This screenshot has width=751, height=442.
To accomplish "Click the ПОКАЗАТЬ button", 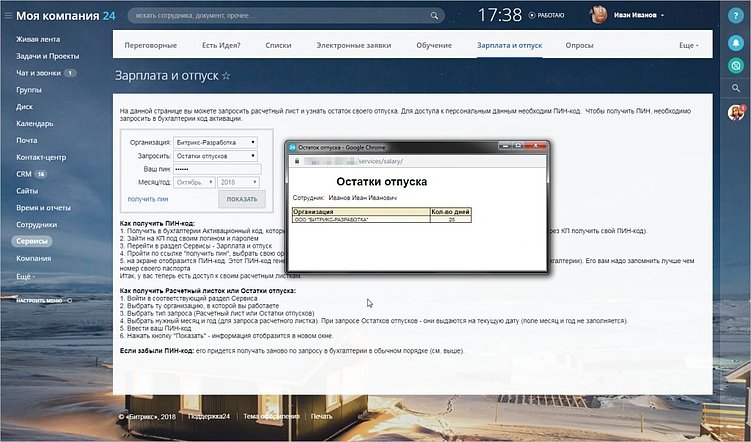I will 242,199.
